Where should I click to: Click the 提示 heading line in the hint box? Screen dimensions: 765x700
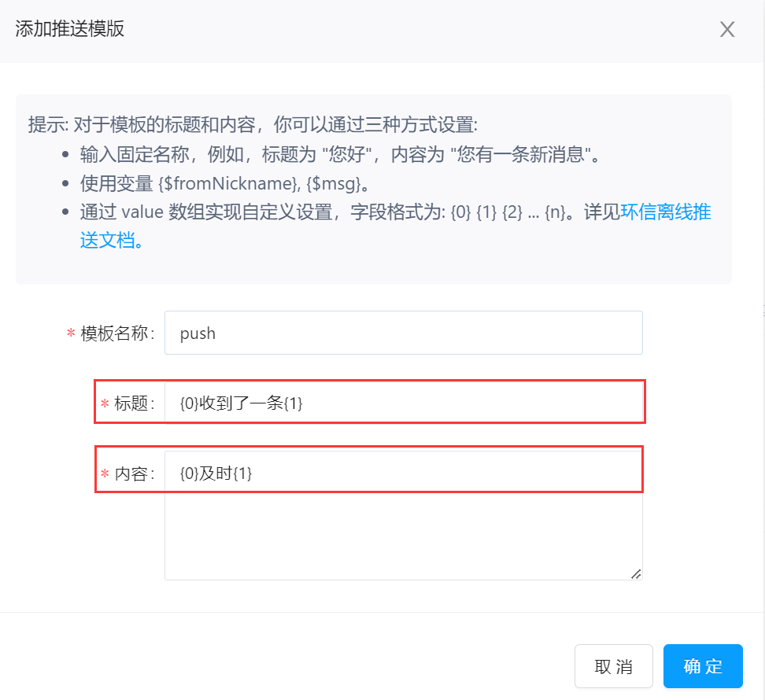click(x=253, y=124)
